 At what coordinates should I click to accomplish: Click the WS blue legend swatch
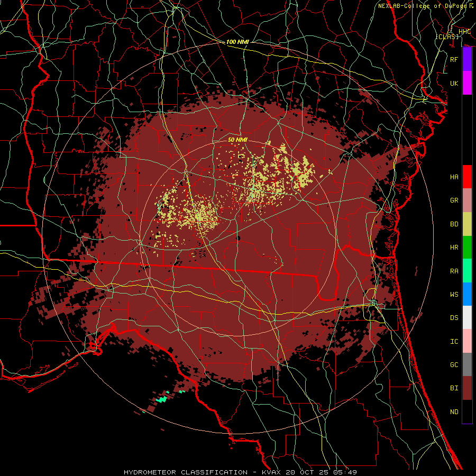click(x=467, y=294)
